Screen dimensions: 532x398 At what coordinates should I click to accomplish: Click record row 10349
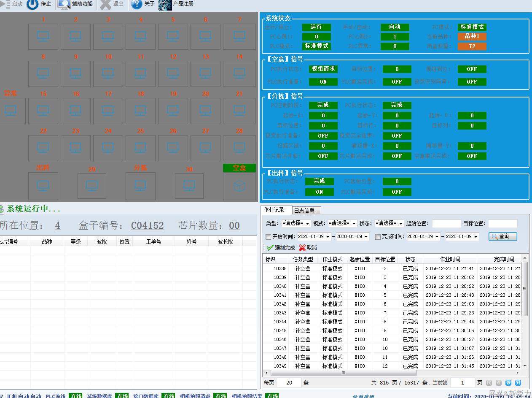[392, 366]
